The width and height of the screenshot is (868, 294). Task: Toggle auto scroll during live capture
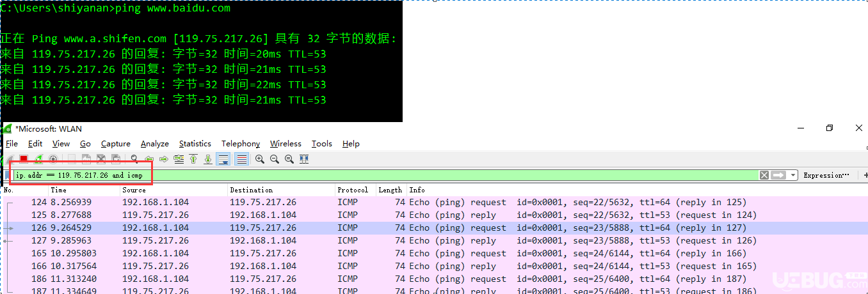click(223, 159)
